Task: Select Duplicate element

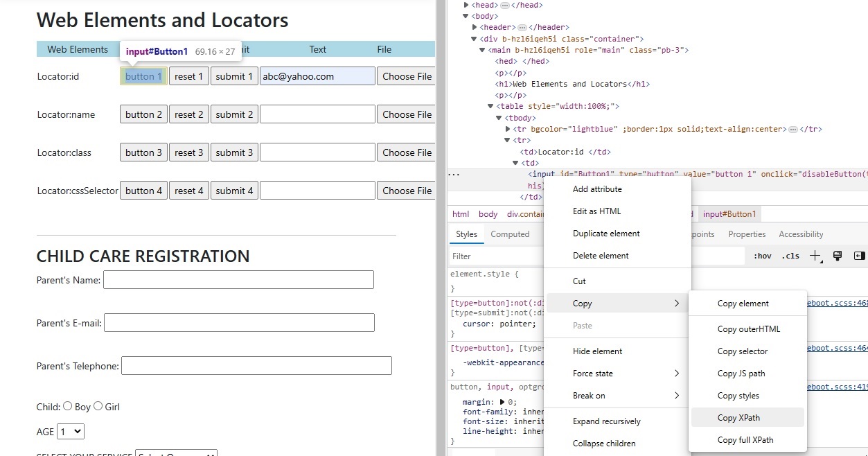Action: click(617, 234)
